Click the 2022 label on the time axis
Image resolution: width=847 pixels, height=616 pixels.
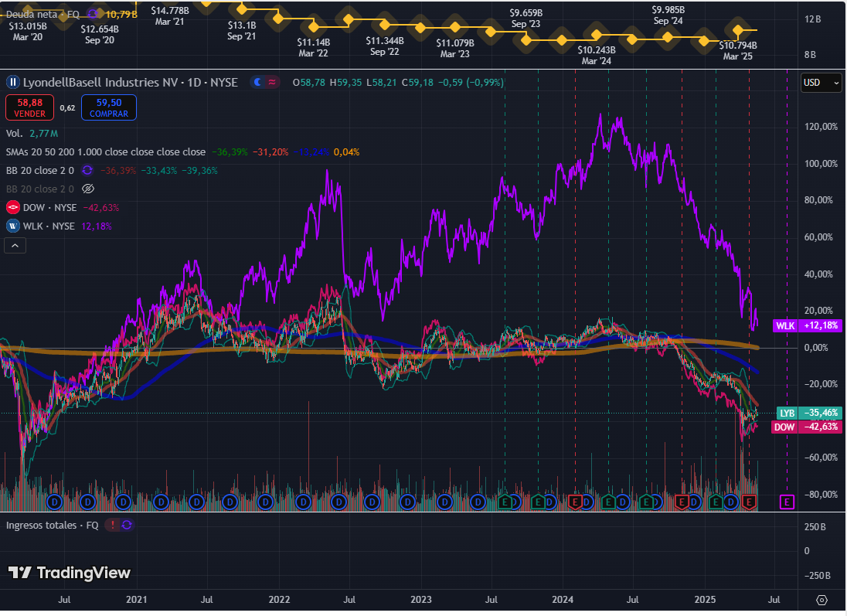point(279,600)
